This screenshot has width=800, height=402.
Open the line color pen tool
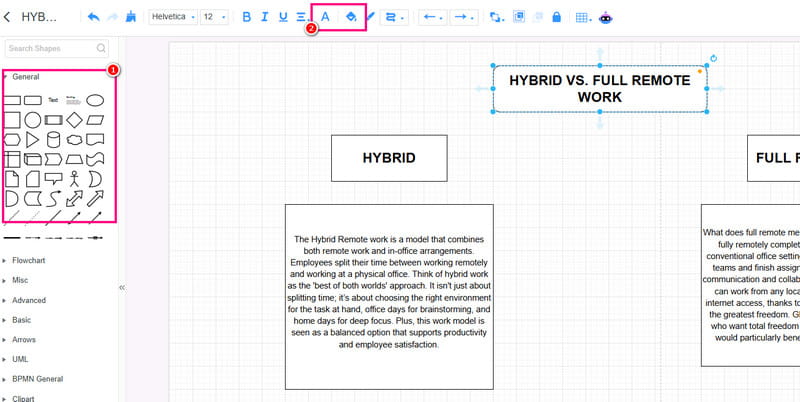(x=370, y=17)
